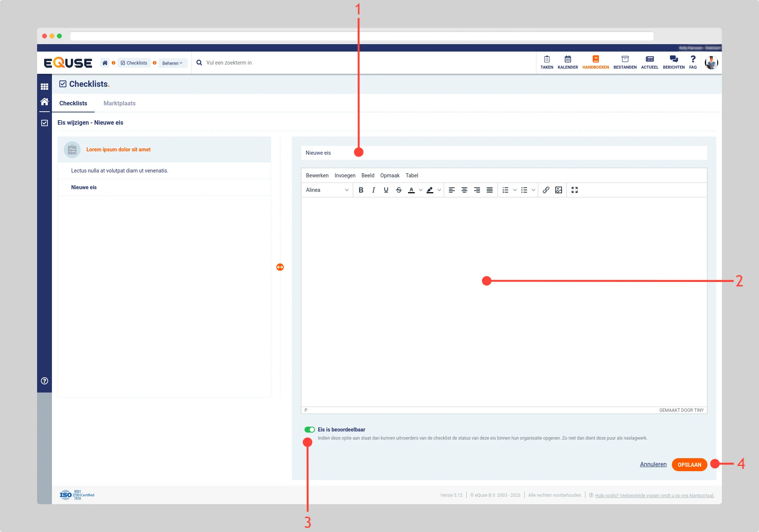The width and height of the screenshot is (759, 532).
Task: Toggle bold formatting in the editor
Action: [x=361, y=190]
